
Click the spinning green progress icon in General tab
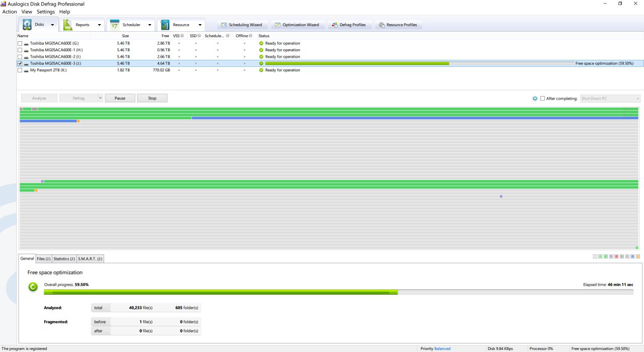33,287
